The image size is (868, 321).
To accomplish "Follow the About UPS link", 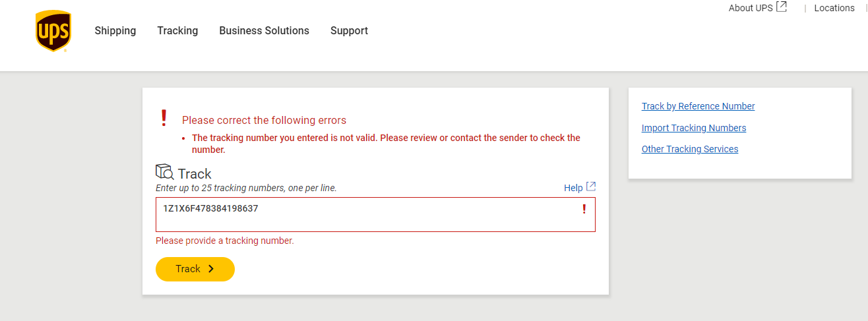I will pos(750,8).
